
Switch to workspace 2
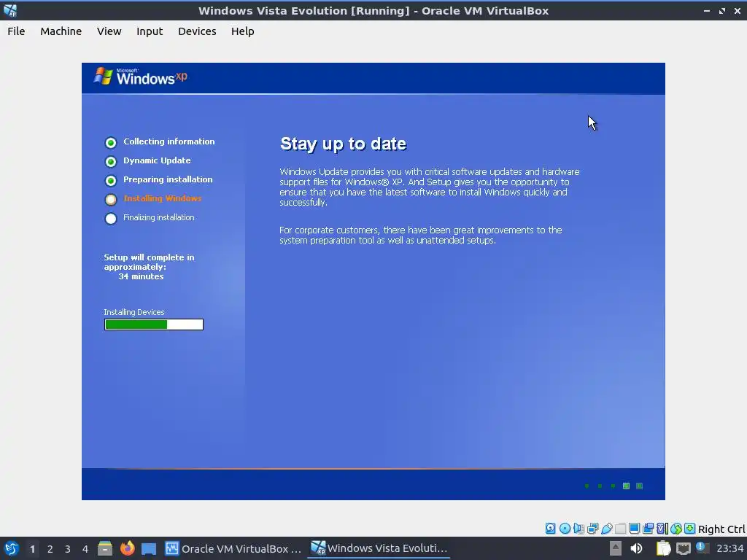click(50, 549)
